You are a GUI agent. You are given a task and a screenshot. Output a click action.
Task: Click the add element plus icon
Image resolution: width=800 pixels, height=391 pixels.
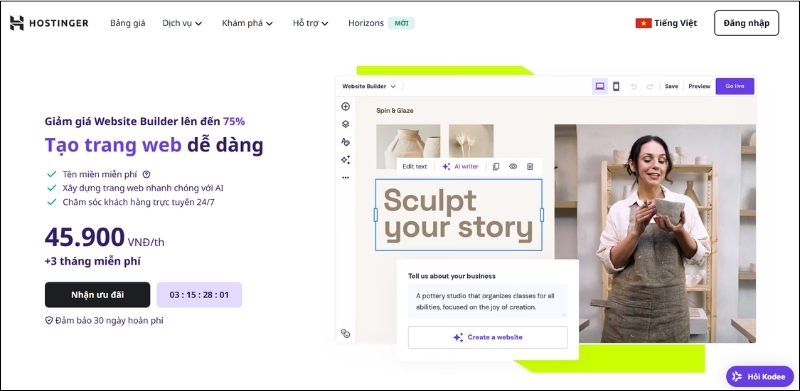click(345, 106)
